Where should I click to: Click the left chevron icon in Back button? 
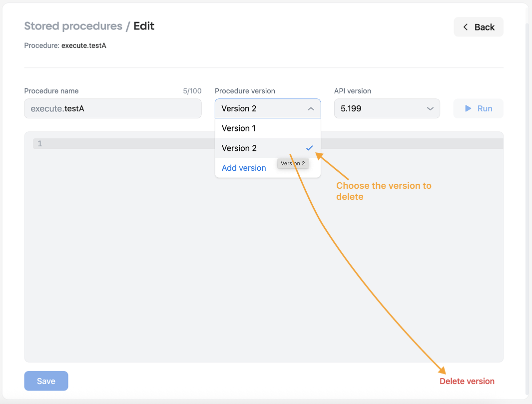[466, 27]
